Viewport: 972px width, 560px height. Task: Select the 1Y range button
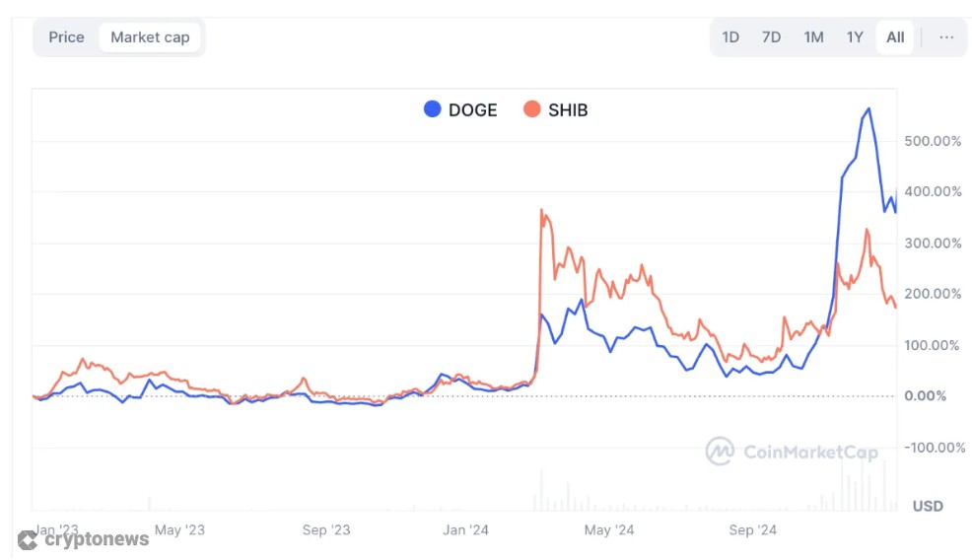pos(855,37)
